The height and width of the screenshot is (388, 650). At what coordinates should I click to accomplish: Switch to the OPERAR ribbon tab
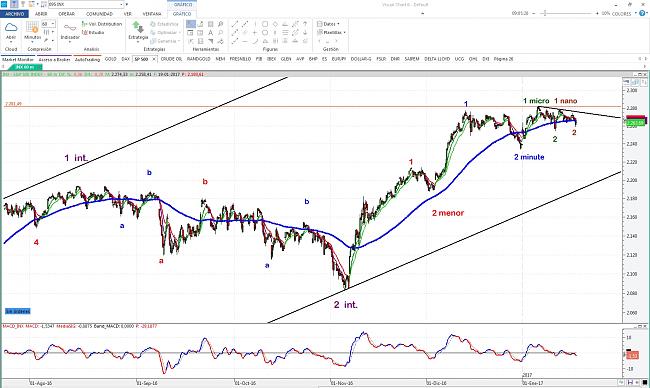click(66, 14)
